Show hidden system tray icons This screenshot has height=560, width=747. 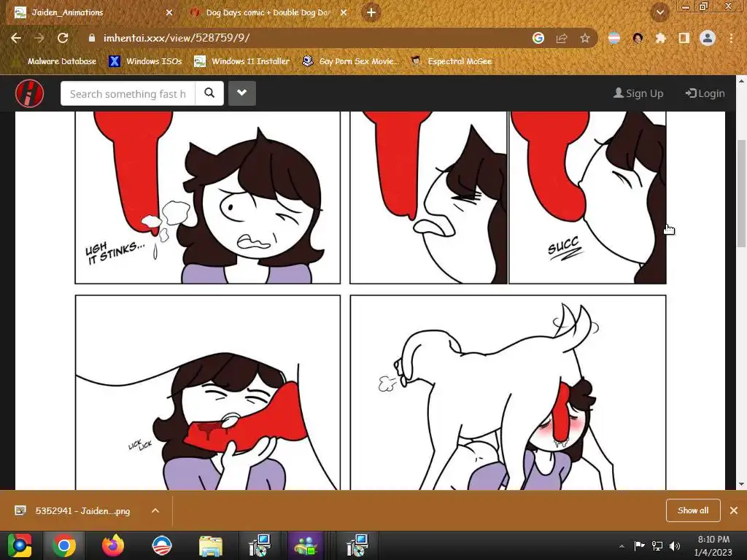click(x=622, y=546)
